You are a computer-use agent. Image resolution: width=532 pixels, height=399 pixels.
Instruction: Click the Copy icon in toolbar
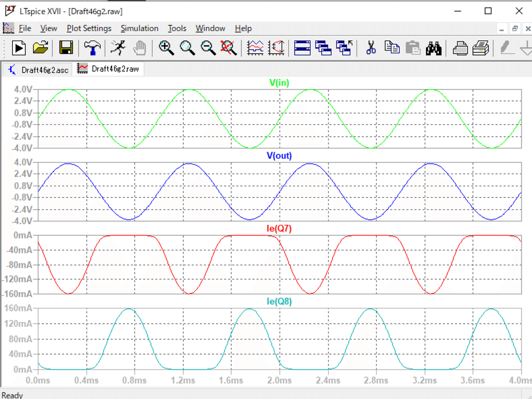[x=392, y=47]
